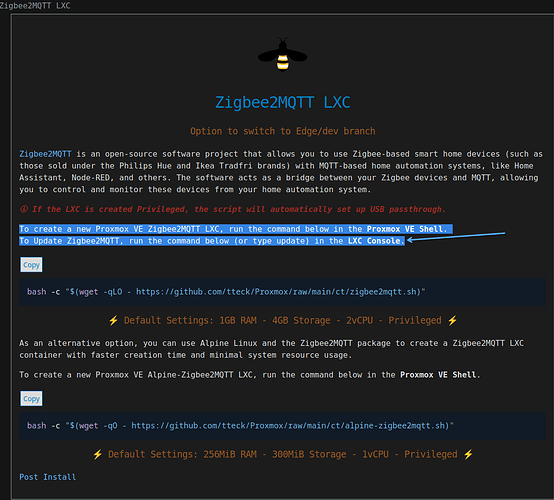This screenshot has width=554, height=500.
Task: Click the first Copy button
Action: pos(31,265)
